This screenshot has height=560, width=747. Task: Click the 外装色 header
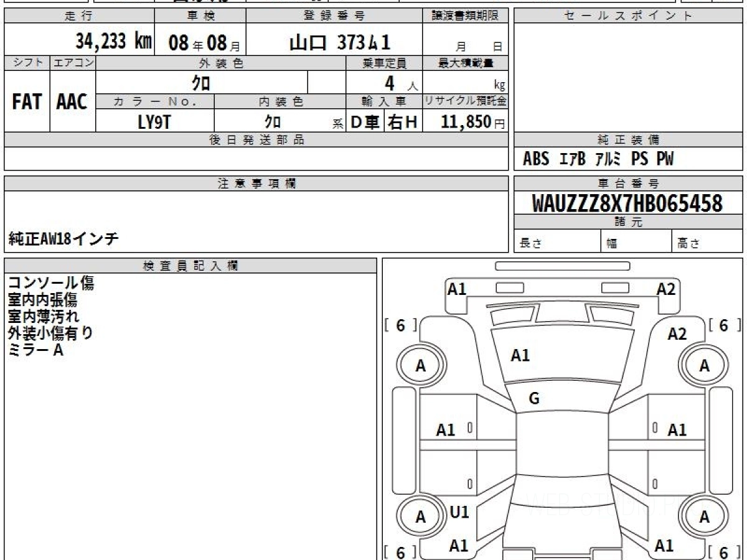point(221,63)
